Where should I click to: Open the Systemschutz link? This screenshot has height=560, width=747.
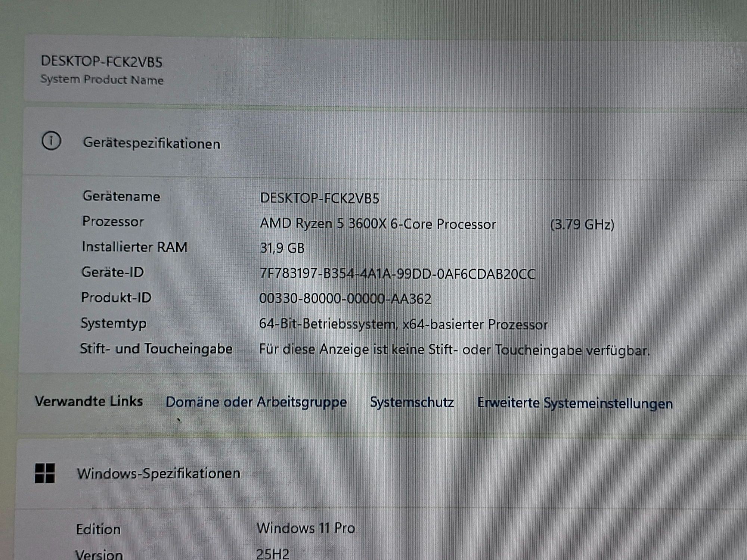pos(412,402)
